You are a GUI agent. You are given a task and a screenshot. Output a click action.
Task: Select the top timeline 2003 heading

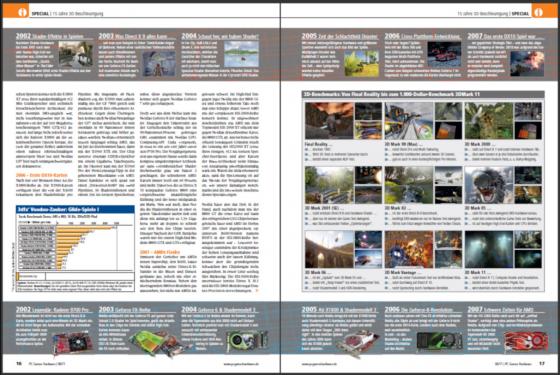[133, 36]
